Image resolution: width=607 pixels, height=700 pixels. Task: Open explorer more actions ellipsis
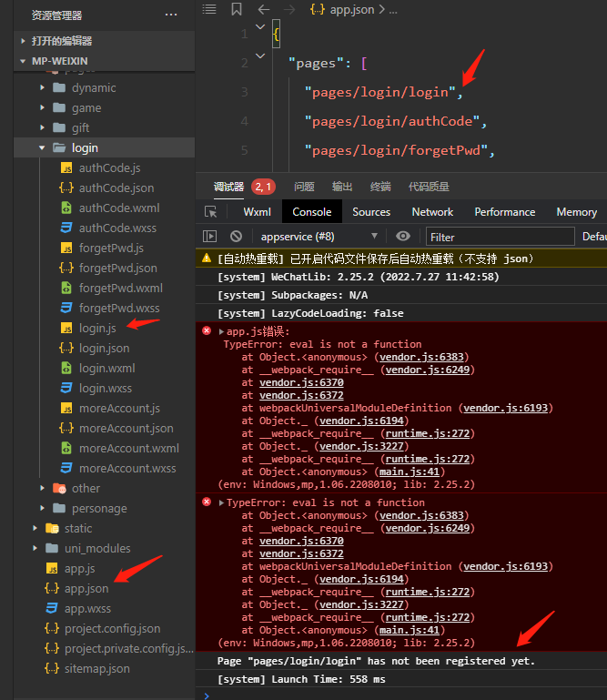(x=171, y=15)
